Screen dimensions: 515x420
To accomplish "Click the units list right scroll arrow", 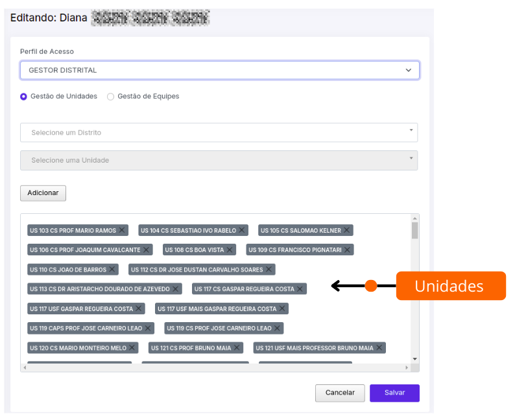I will point(407,367).
